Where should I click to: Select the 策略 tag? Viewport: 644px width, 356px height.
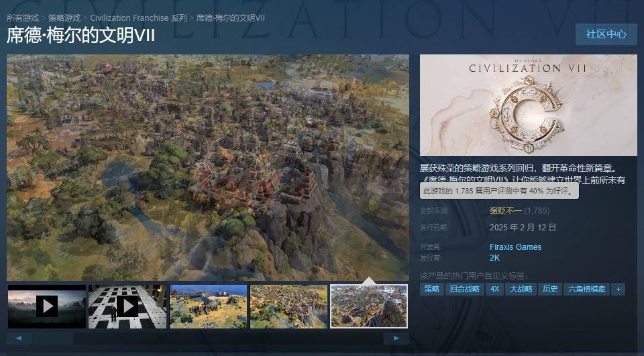coord(431,289)
